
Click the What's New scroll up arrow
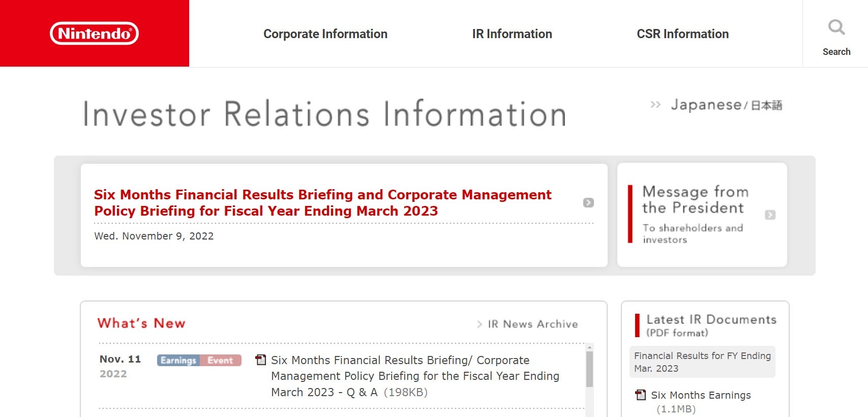coord(589,347)
